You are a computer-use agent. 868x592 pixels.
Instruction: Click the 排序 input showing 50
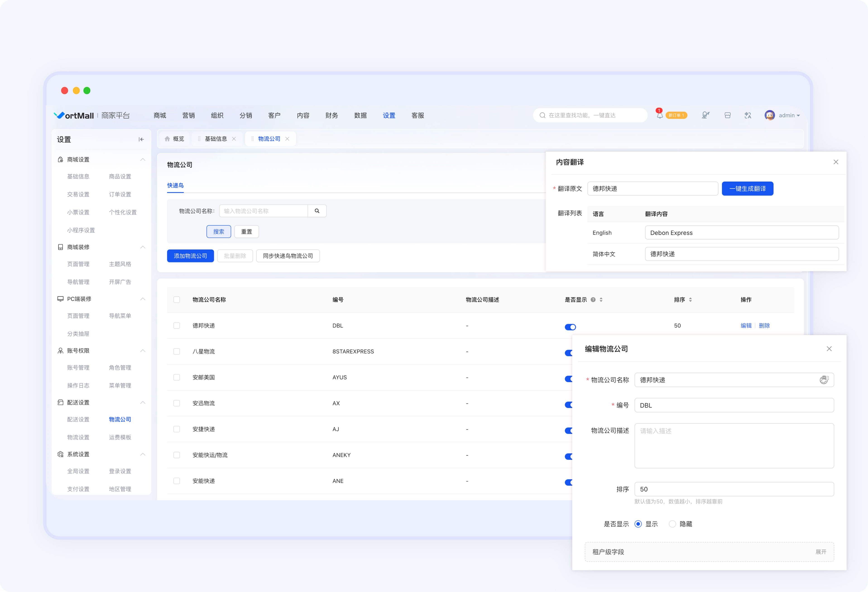(734, 489)
